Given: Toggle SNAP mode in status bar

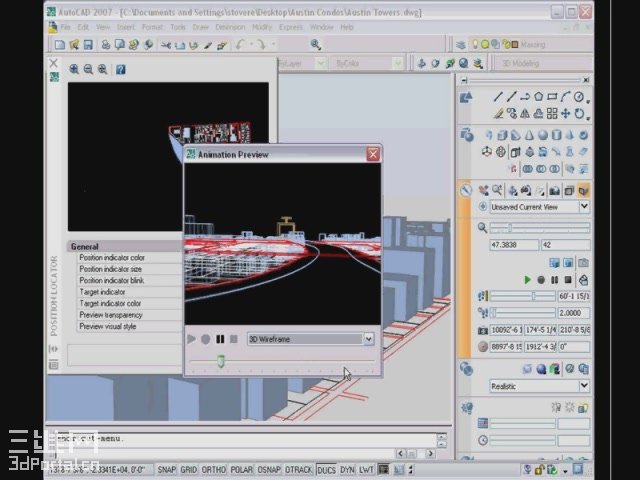Looking at the screenshot, I should (167, 470).
